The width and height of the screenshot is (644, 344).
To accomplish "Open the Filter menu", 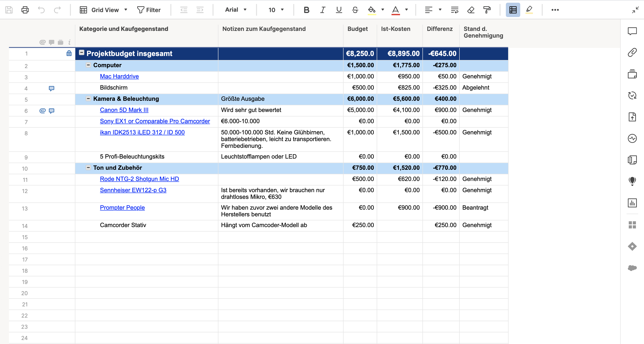I will [149, 10].
